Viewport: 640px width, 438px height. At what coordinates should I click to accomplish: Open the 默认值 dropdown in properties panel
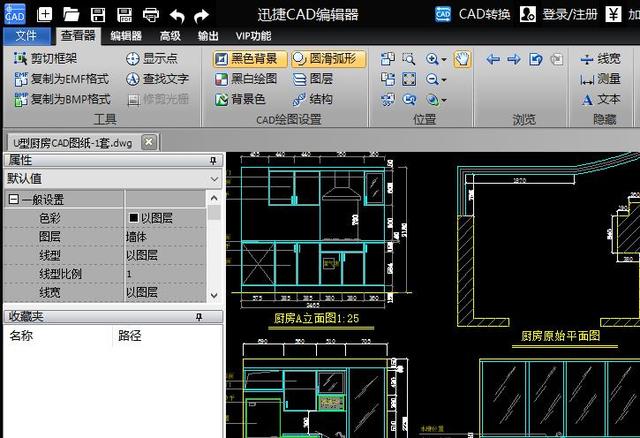click(213, 179)
